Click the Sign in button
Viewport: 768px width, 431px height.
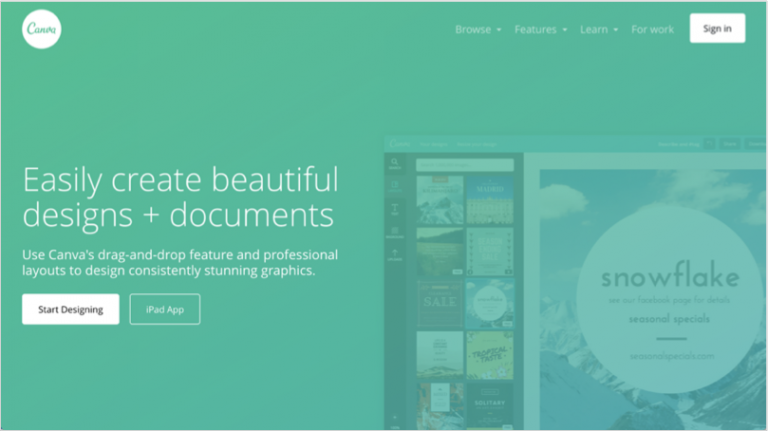(x=718, y=28)
